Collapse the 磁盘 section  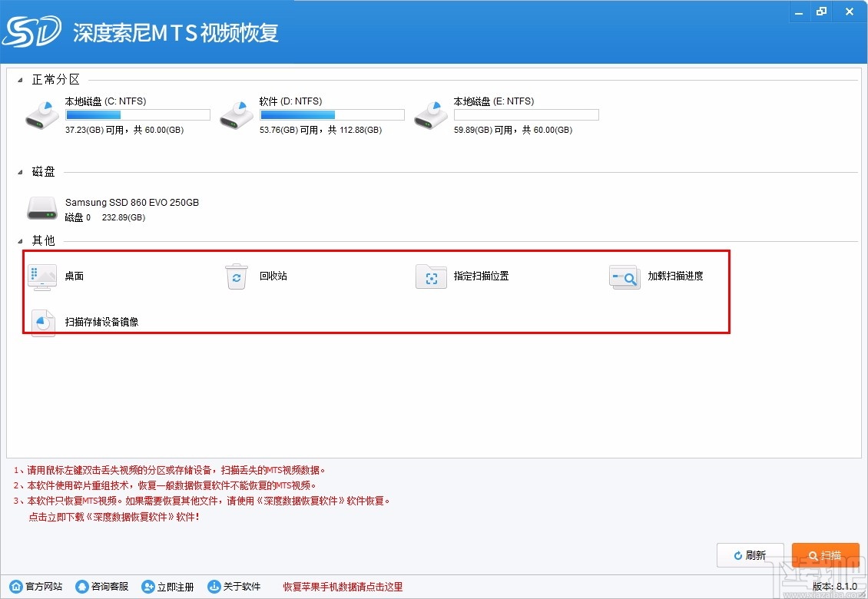click(19, 171)
